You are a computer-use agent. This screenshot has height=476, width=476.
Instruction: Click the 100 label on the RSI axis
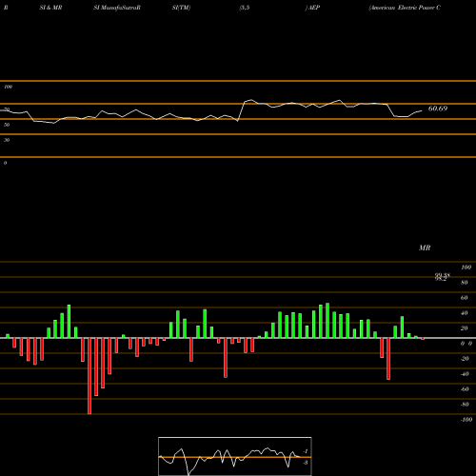8,87
